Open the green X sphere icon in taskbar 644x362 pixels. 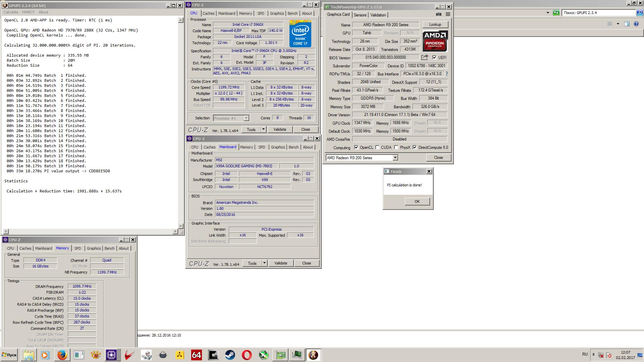[263, 355]
